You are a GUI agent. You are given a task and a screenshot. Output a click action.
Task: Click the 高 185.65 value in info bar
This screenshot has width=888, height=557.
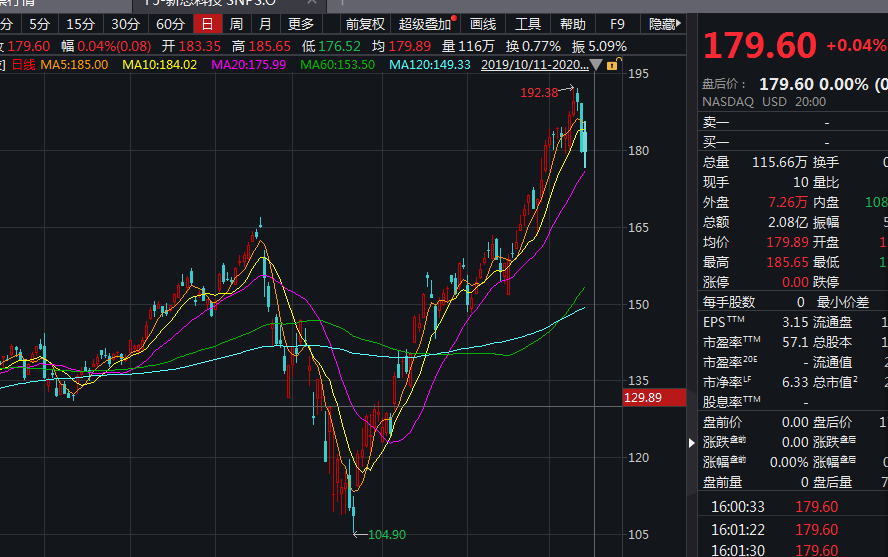269,46
